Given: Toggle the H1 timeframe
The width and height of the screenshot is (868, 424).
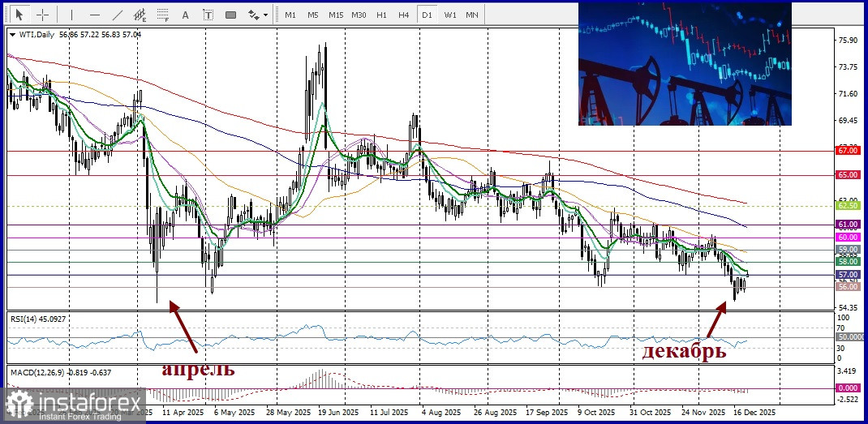Looking at the screenshot, I should click(381, 15).
